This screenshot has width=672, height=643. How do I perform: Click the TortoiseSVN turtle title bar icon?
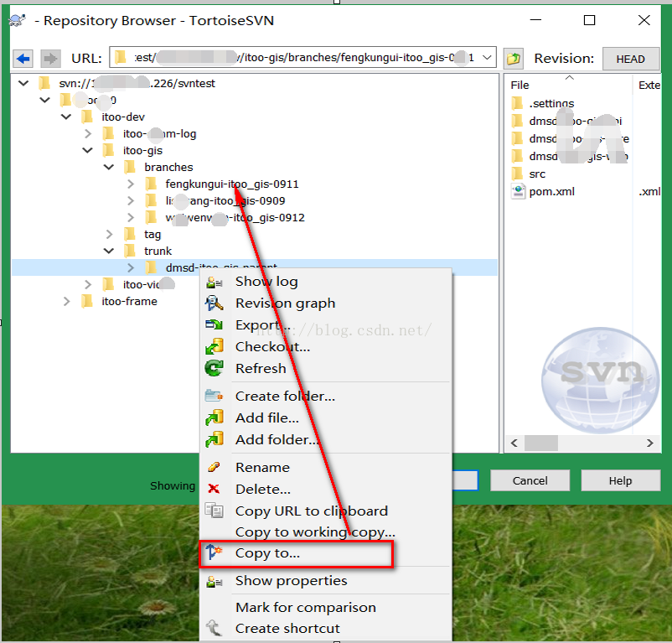tap(17, 21)
